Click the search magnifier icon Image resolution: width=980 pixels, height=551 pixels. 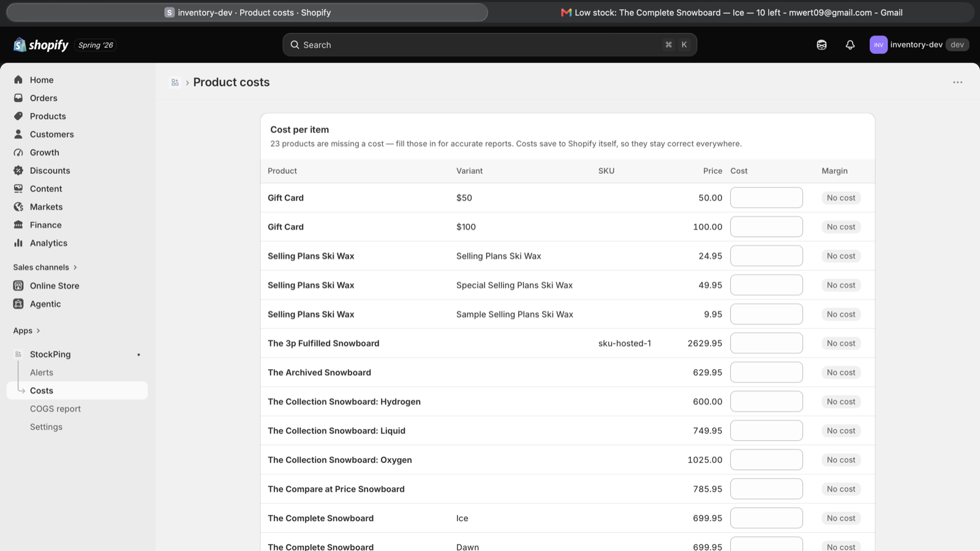pyautogui.click(x=295, y=45)
